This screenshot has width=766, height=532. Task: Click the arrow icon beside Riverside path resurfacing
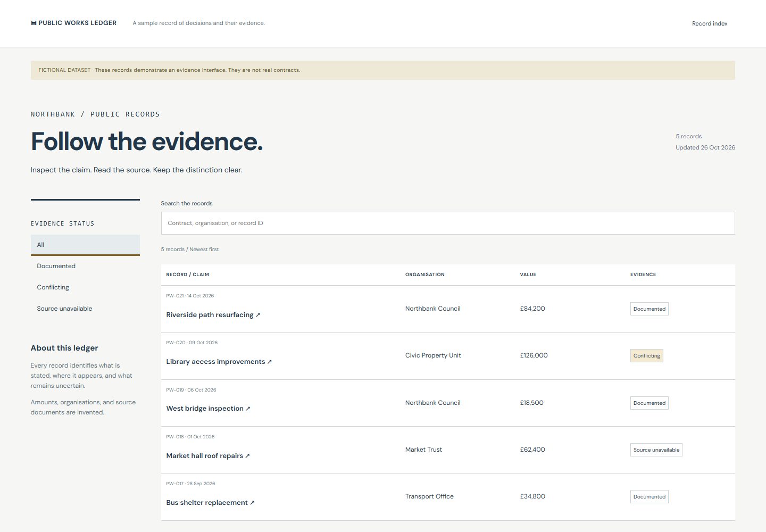coord(258,315)
